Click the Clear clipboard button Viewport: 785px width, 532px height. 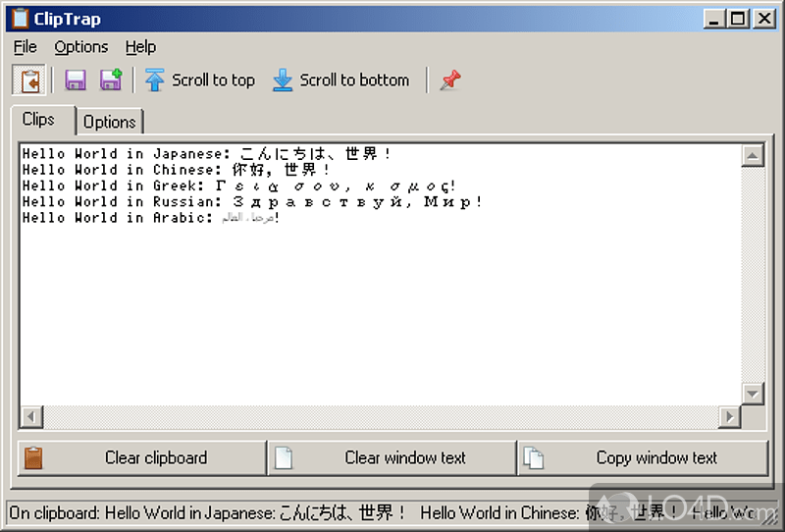pyautogui.click(x=142, y=457)
